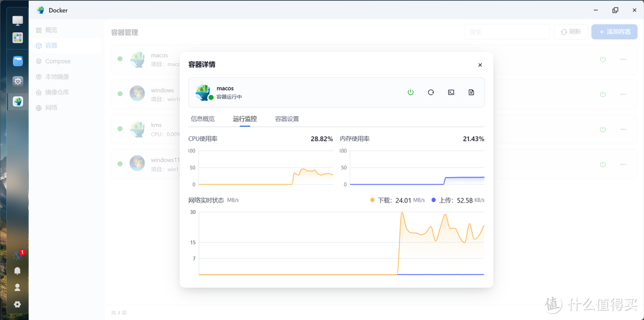Open 概览 in Docker sidebar
This screenshot has width=644, height=320.
tap(66, 30)
